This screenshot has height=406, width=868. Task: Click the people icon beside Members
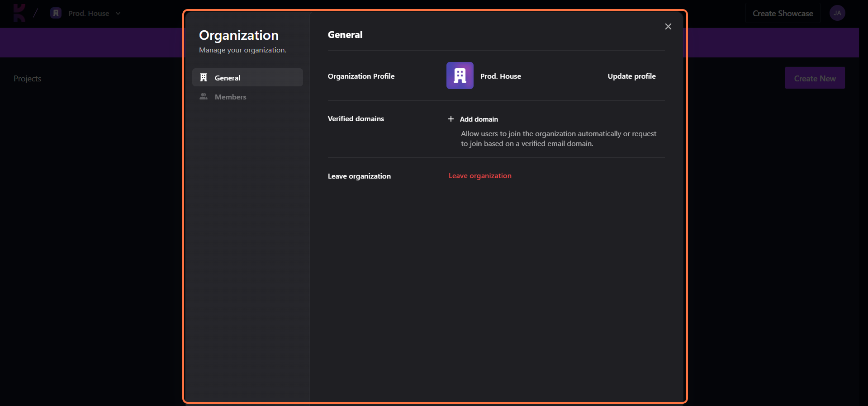tap(204, 97)
